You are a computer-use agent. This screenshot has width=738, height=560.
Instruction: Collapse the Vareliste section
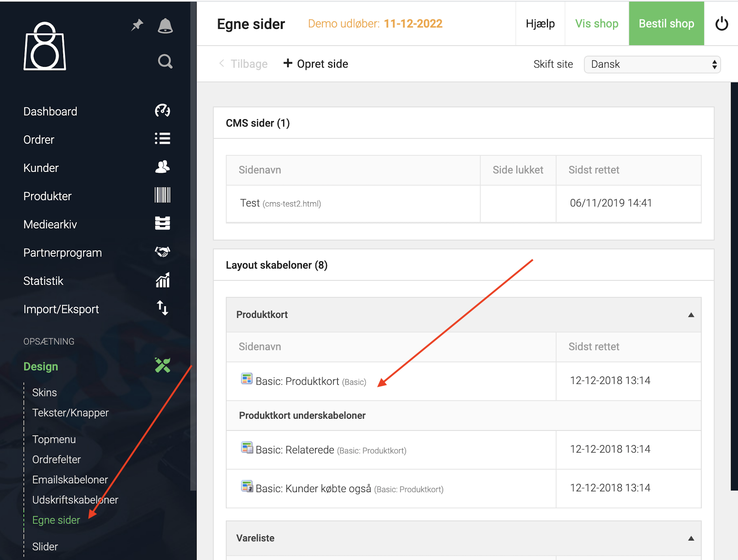click(x=691, y=539)
